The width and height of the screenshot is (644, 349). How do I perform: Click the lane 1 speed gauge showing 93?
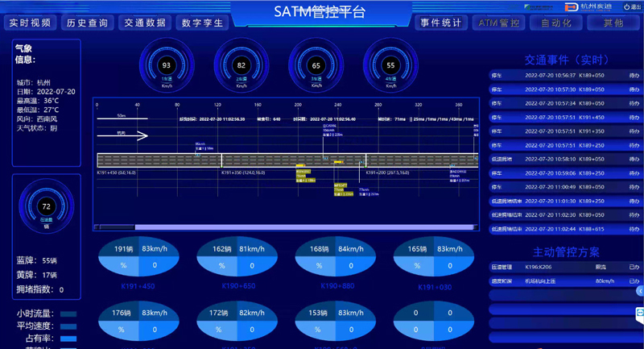tap(167, 65)
